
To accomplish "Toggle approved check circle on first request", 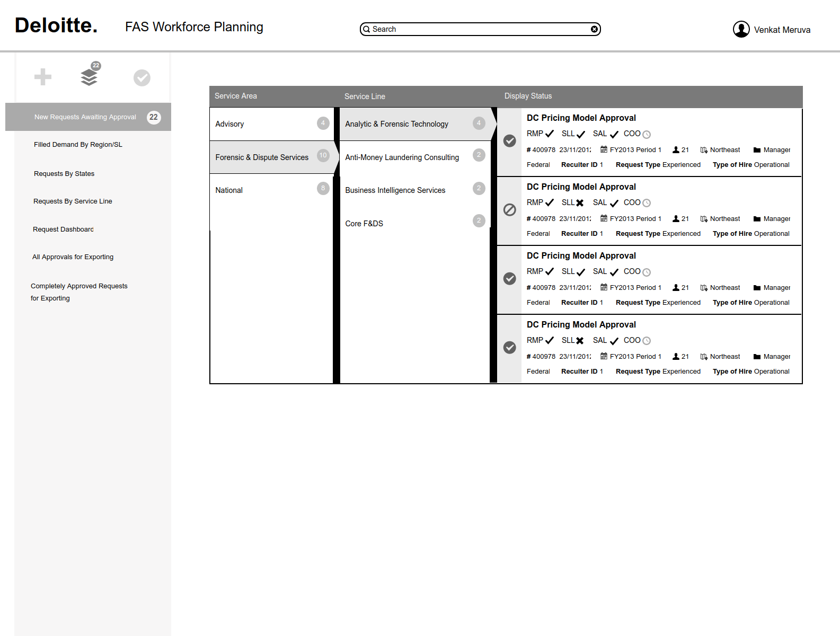I will (510, 140).
